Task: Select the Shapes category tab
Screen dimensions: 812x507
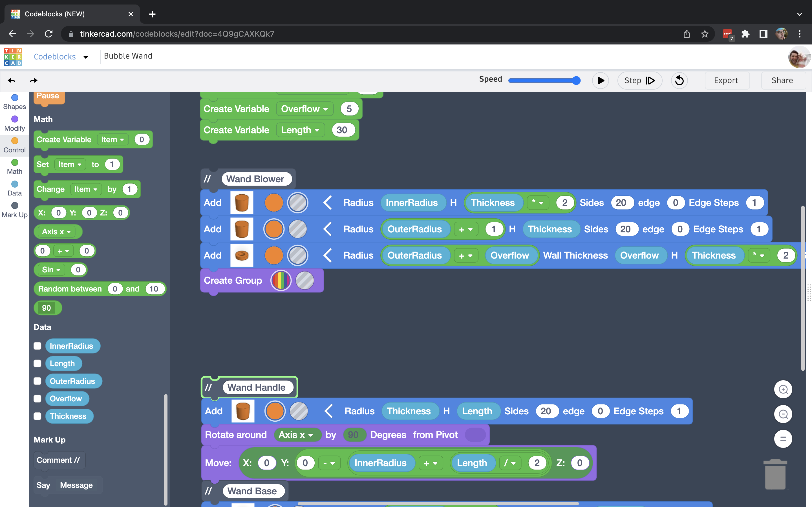Action: click(14, 102)
